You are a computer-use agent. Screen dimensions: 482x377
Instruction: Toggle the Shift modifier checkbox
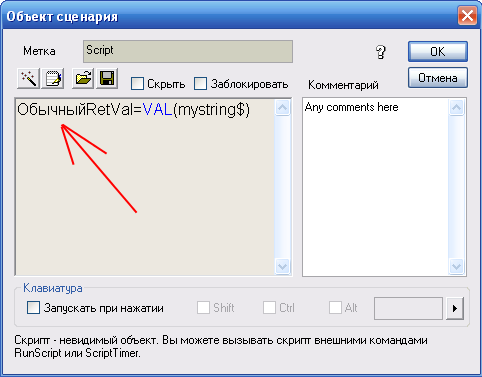203,308
